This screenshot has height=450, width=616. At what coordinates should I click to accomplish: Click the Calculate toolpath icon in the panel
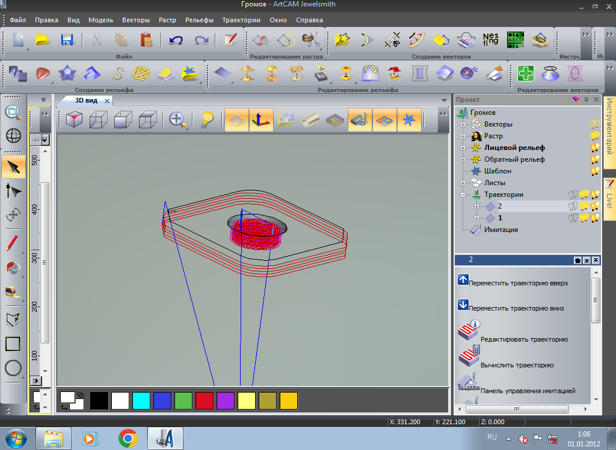click(x=469, y=356)
